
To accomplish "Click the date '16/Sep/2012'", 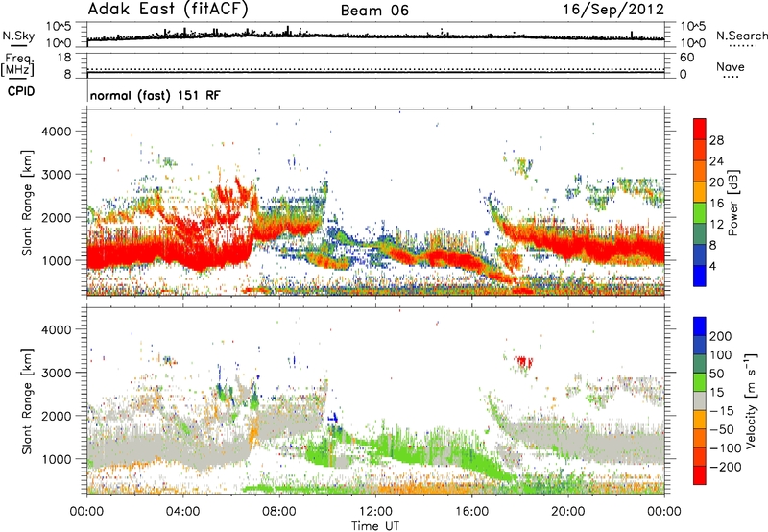I will click(613, 10).
